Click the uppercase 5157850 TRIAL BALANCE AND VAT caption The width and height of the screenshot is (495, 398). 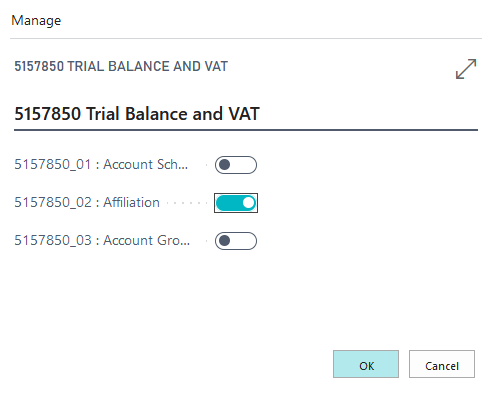[121, 66]
